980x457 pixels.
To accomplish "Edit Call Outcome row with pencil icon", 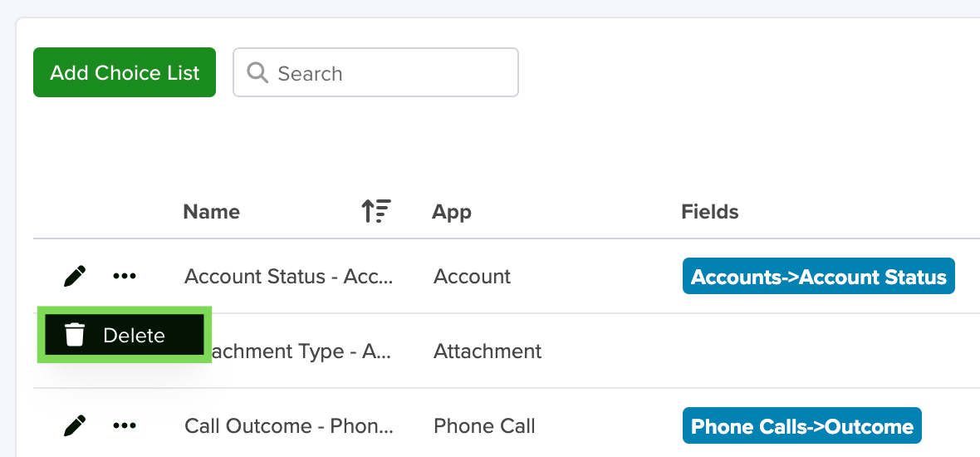I will click(x=75, y=425).
